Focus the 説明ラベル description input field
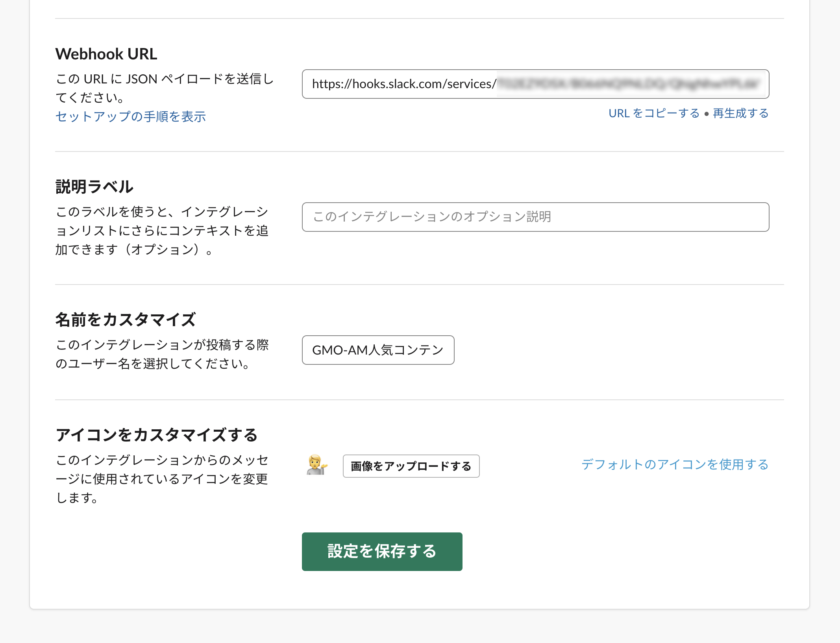 [535, 217]
